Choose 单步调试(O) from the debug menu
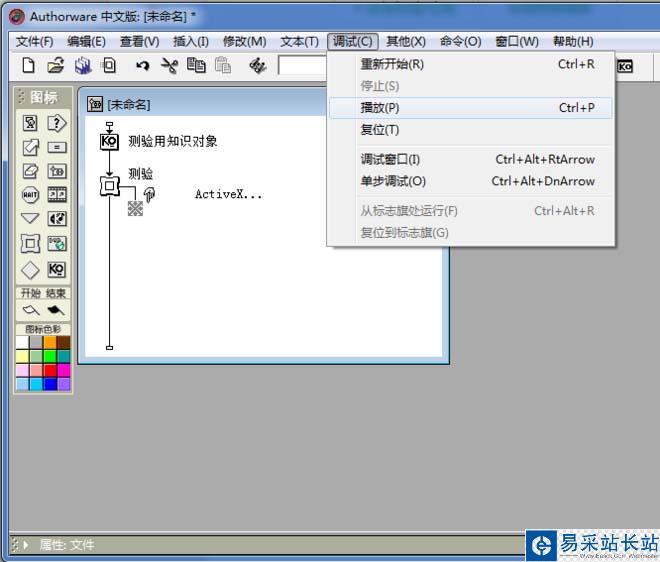The height and width of the screenshot is (562, 660). [470, 181]
